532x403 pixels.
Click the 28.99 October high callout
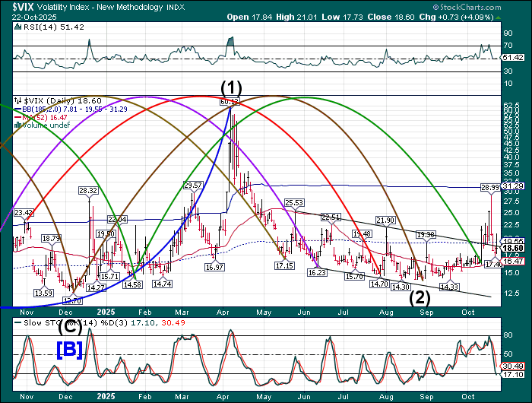point(490,186)
